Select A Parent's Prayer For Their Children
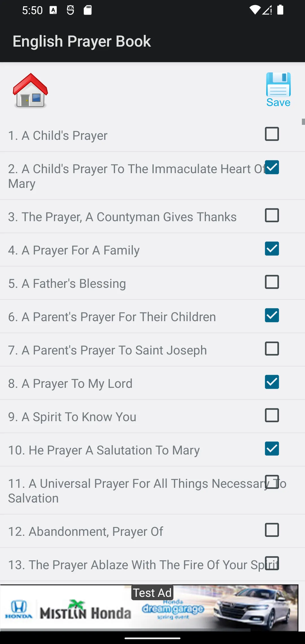This screenshot has height=644, width=305. pyautogui.click(x=112, y=317)
